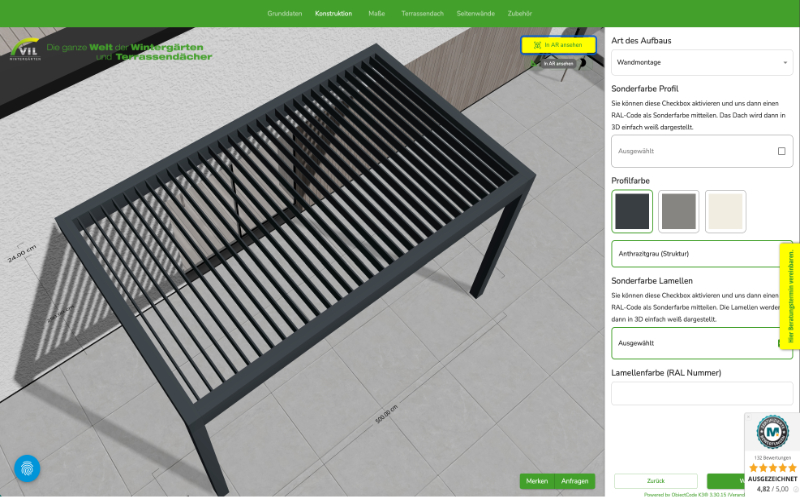Image resolution: width=800 pixels, height=497 pixels.
Task: Open the Grunddaten tab
Action: coord(284,14)
